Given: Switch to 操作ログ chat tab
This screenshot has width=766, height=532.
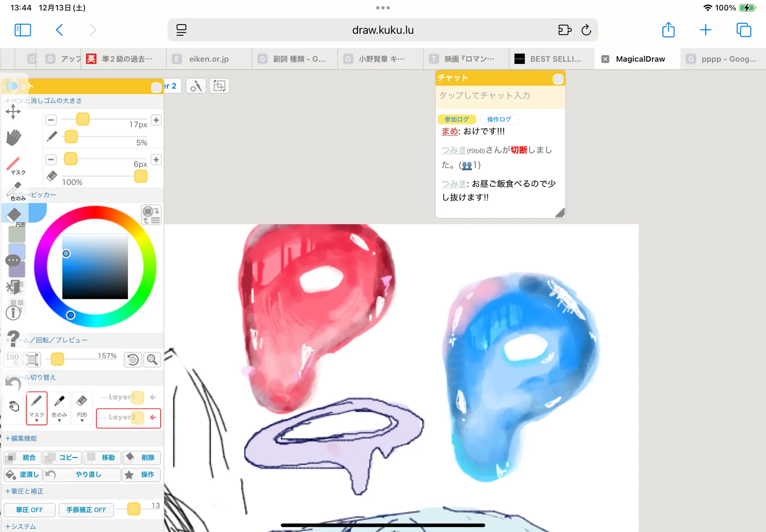Looking at the screenshot, I should pyautogui.click(x=499, y=119).
